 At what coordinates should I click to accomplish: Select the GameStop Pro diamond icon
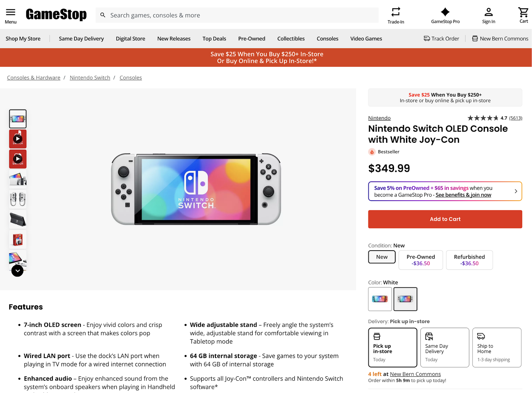(445, 12)
